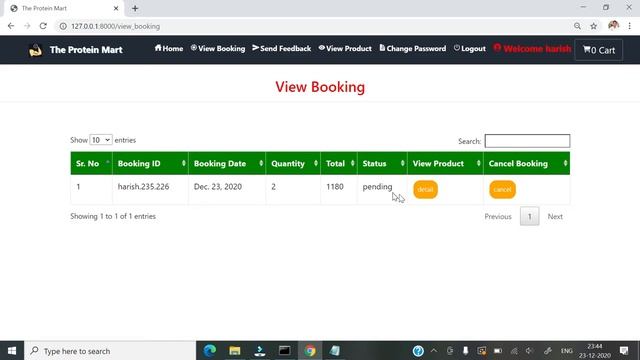Click site info icon in address bar
Screen dimensions: 640x360
[63, 26]
